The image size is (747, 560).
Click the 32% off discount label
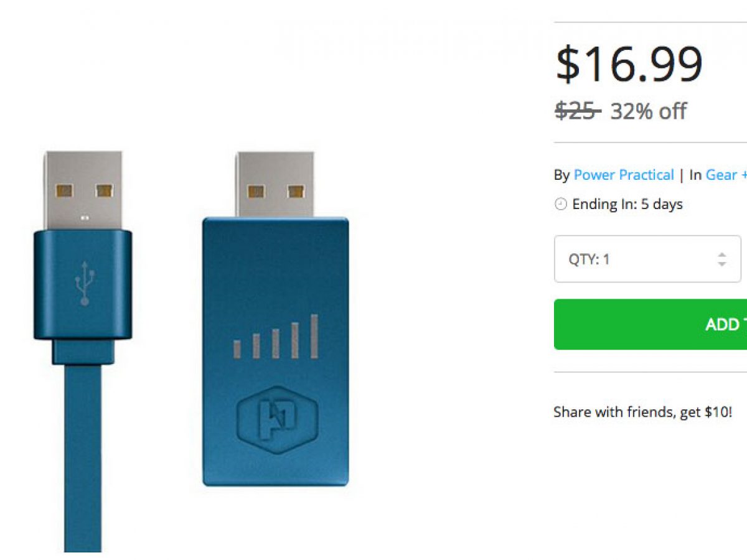pyautogui.click(x=649, y=111)
